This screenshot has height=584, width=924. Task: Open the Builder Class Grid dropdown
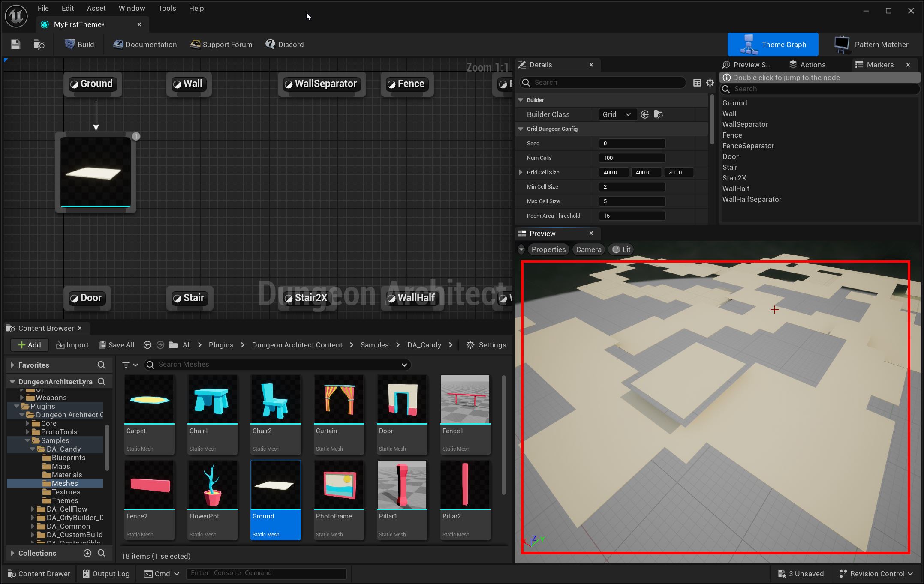pos(617,114)
